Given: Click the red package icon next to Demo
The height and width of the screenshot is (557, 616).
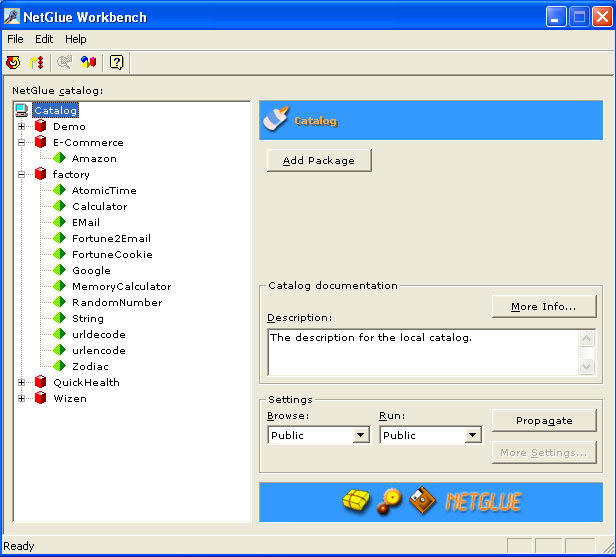Looking at the screenshot, I should [40, 126].
